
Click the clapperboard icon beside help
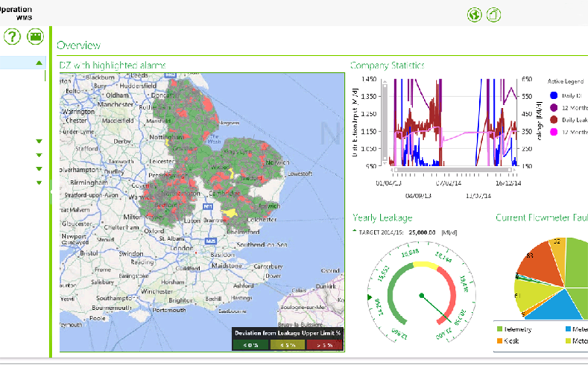tap(35, 37)
